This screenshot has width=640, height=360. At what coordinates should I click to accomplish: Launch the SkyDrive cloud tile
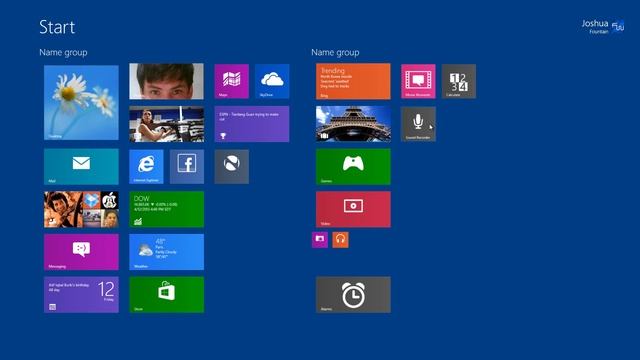272,81
